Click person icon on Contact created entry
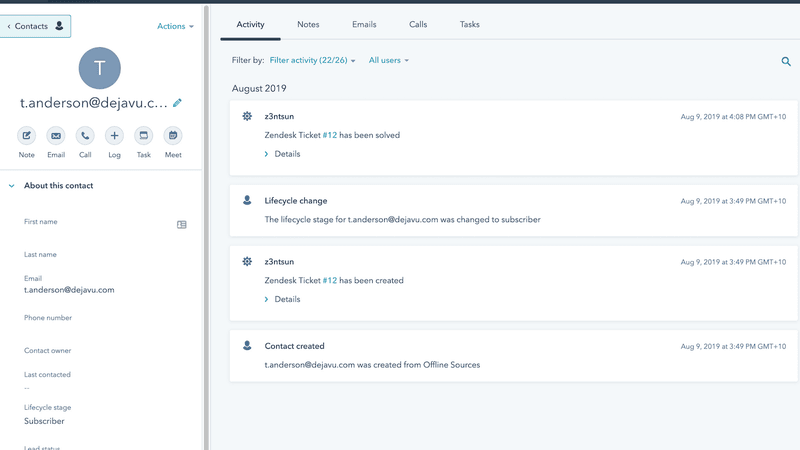This screenshot has width=800, height=450. (x=247, y=346)
